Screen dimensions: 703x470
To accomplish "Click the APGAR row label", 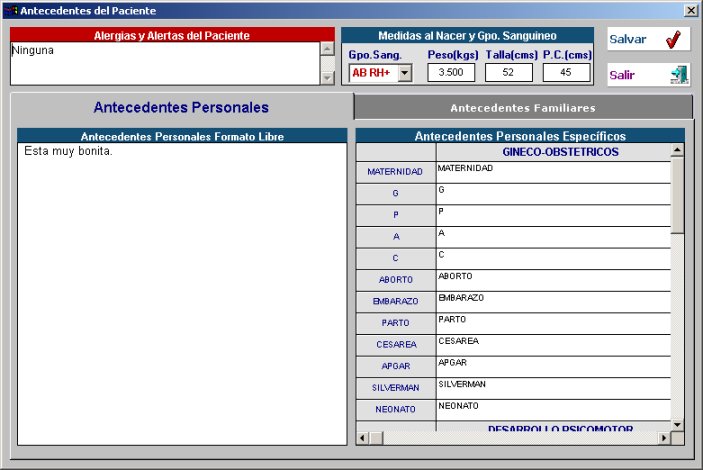I will [x=395, y=366].
